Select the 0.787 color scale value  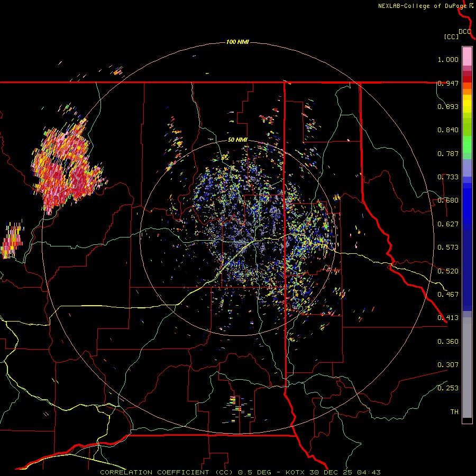coord(448,153)
